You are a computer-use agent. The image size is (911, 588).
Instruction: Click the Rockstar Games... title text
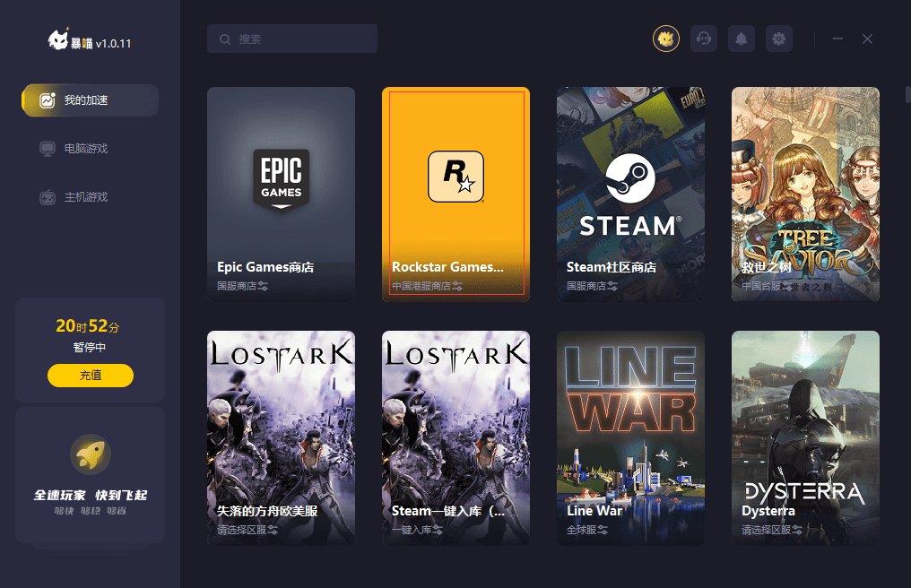448,267
